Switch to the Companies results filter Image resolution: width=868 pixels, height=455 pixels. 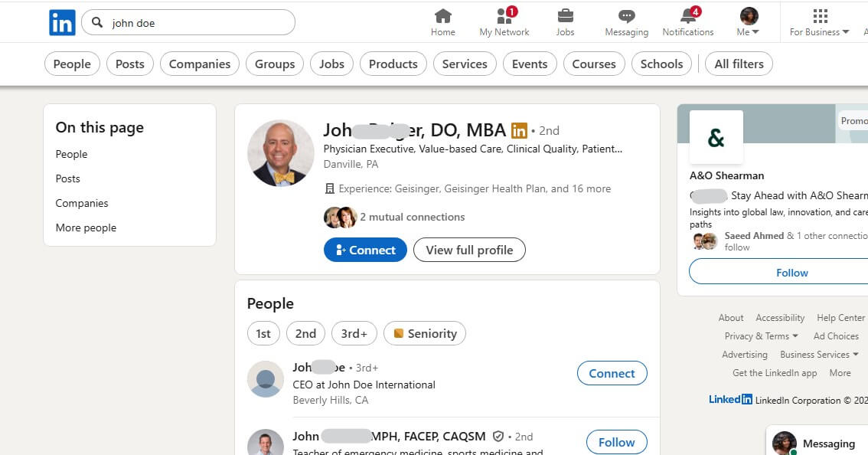pos(199,64)
